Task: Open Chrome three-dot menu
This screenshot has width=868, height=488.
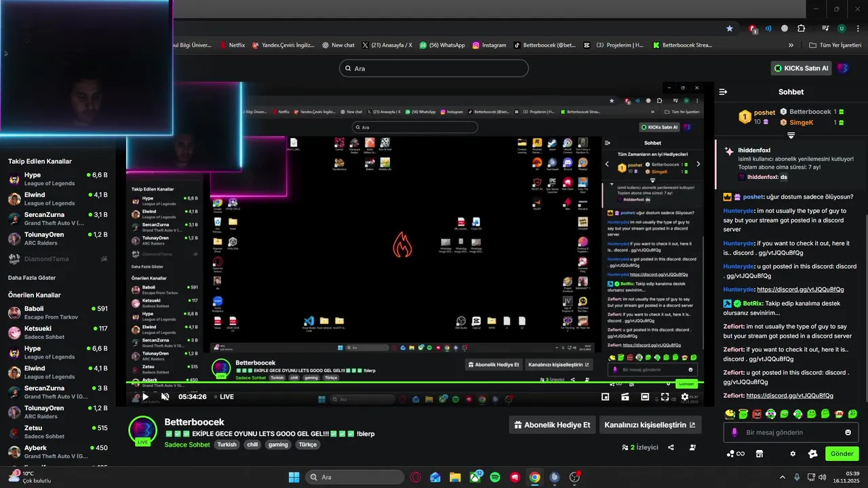Action: tap(859, 28)
